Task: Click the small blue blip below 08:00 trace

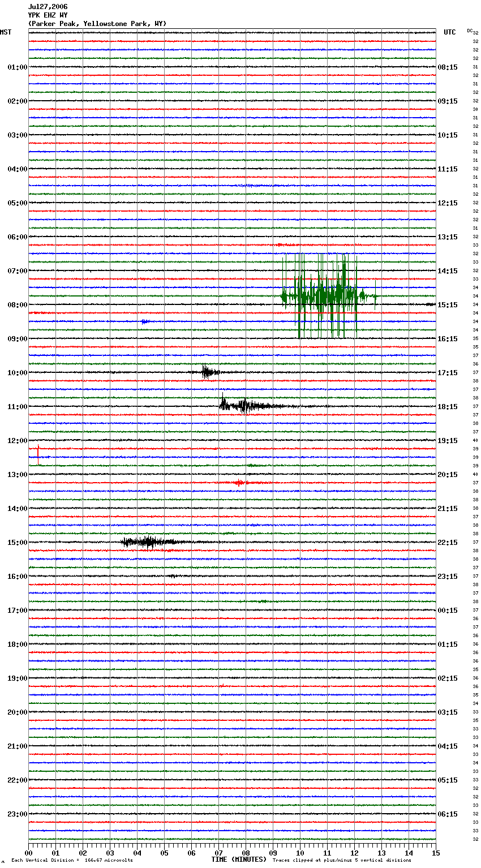Action: (x=145, y=321)
